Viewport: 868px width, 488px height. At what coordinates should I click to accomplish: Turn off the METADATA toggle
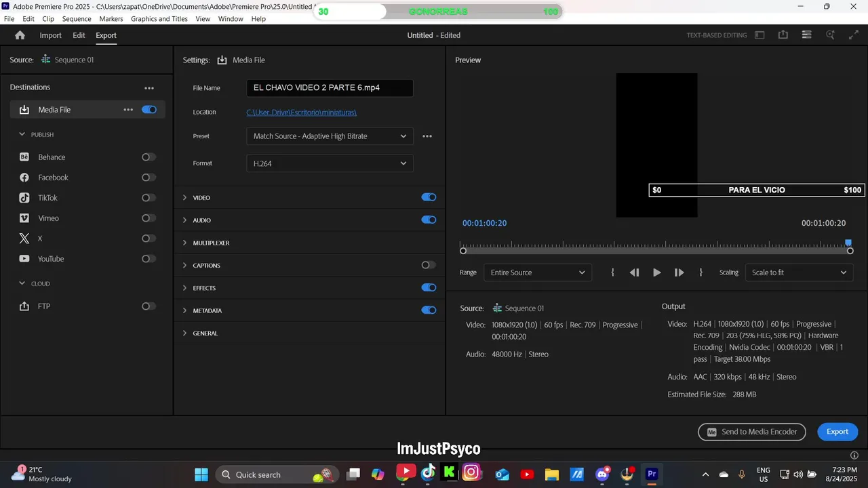tap(429, 310)
